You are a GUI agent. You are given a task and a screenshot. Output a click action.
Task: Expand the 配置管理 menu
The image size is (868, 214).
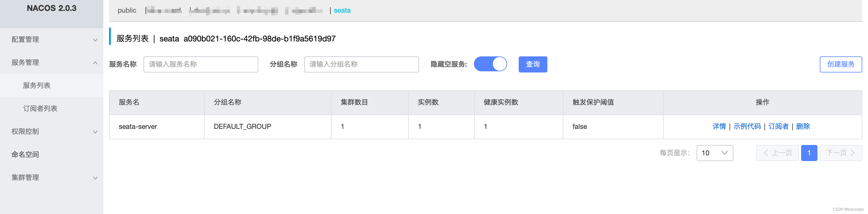point(52,39)
